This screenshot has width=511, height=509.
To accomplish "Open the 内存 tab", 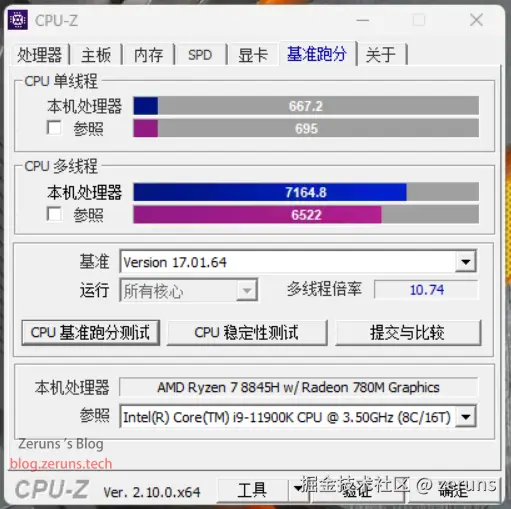I will (x=148, y=54).
